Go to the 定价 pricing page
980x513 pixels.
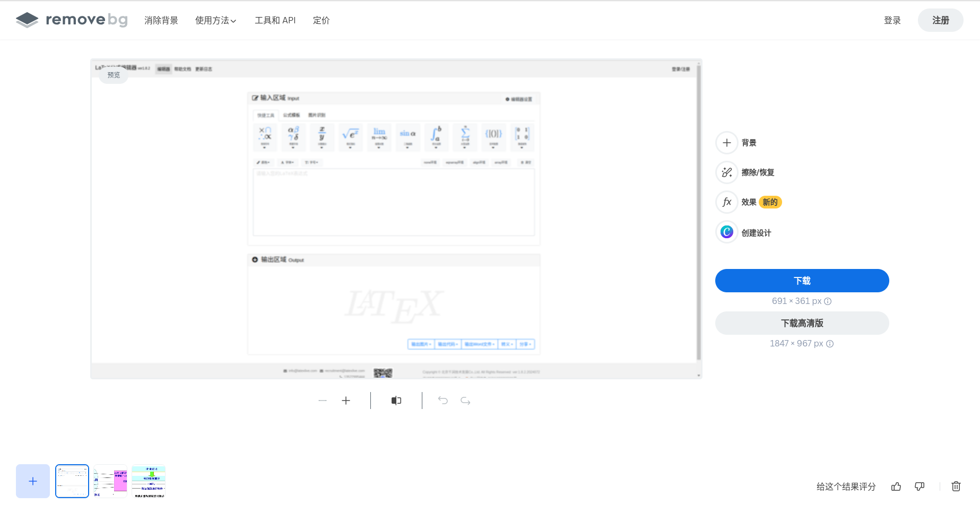[x=321, y=21]
